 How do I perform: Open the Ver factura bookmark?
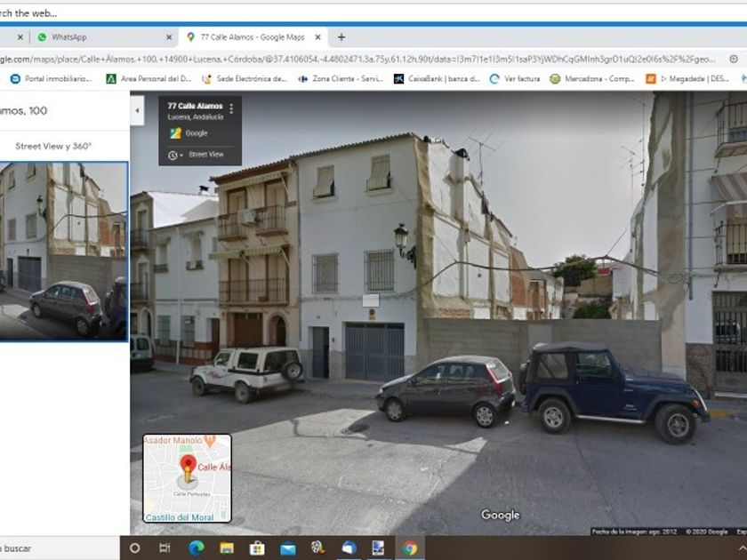pos(515,78)
